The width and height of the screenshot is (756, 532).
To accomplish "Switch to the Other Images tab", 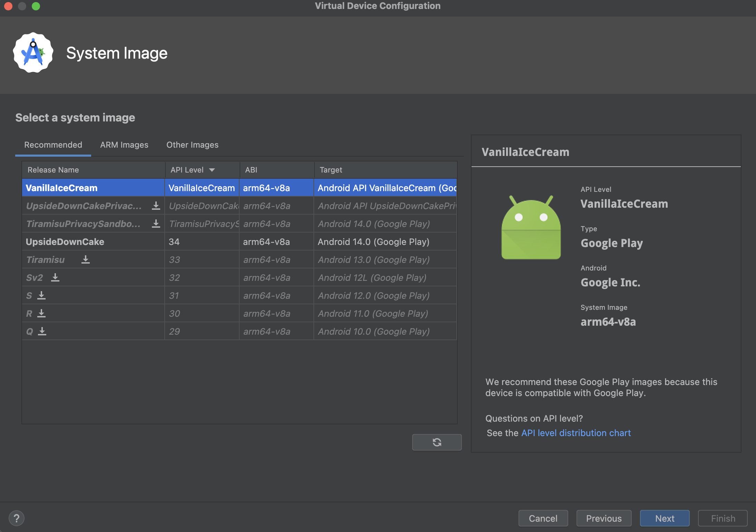I will click(x=192, y=145).
